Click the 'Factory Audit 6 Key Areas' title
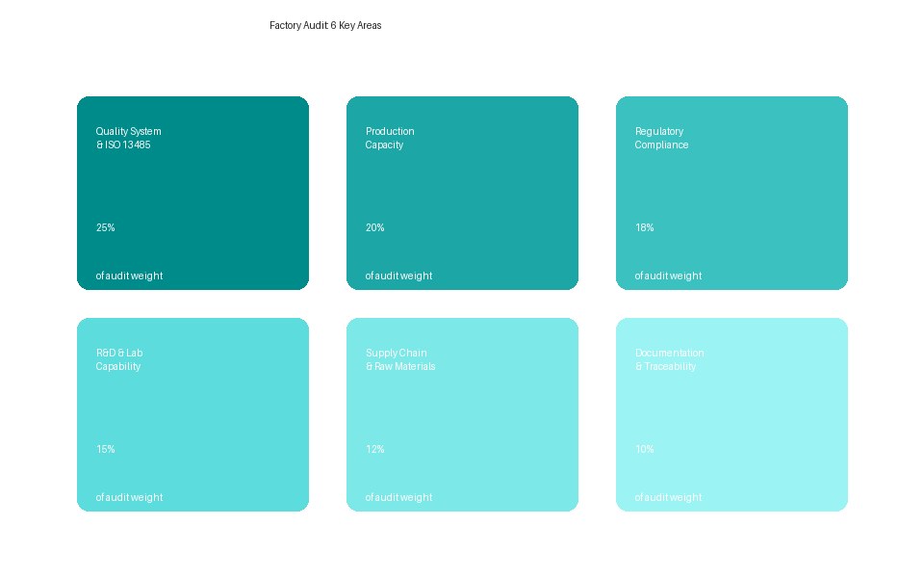 tap(325, 25)
